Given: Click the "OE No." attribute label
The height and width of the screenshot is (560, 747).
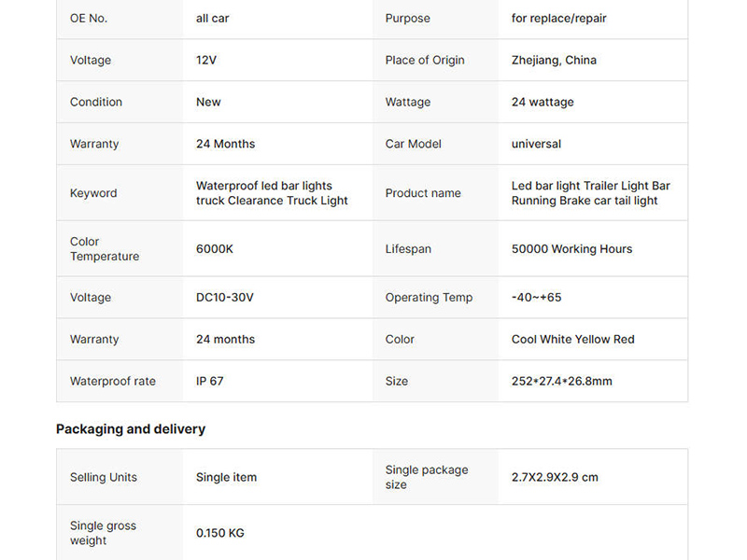Looking at the screenshot, I should (89, 19).
